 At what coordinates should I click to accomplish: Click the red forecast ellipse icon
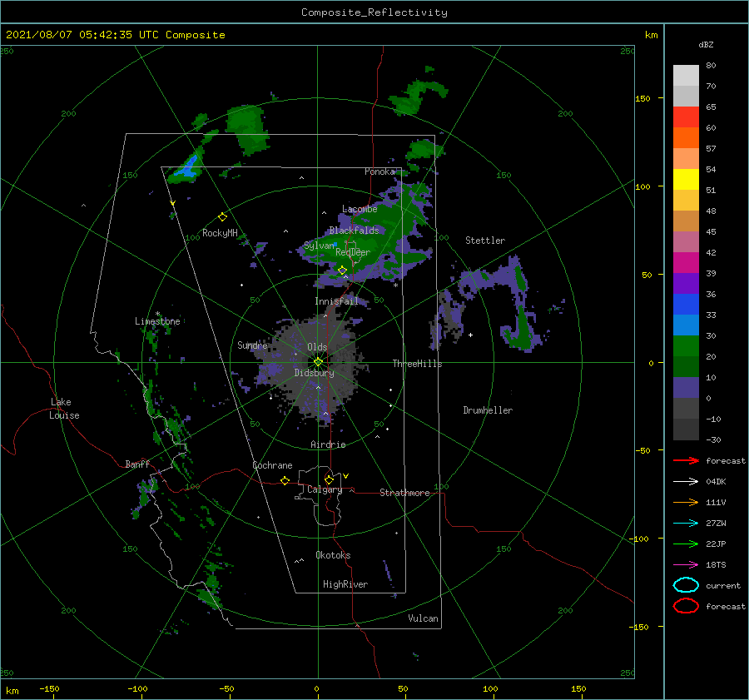(x=686, y=606)
